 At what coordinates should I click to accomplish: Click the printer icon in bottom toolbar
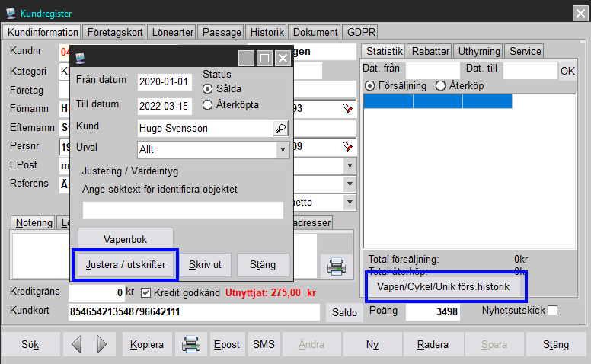tap(190, 345)
